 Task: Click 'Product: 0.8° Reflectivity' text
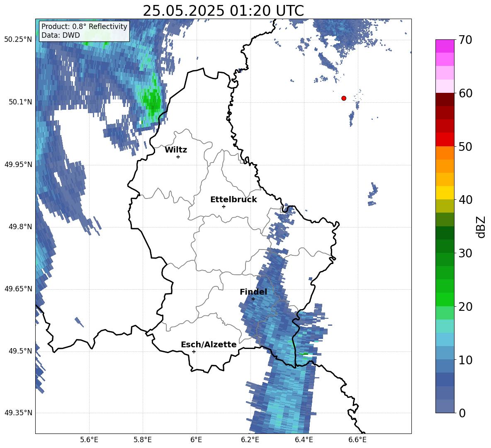[x=84, y=26]
